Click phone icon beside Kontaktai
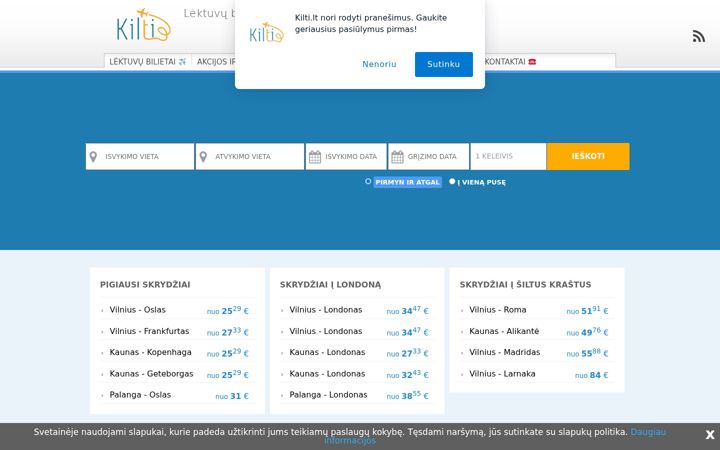The width and height of the screenshot is (720, 450). pyautogui.click(x=532, y=62)
